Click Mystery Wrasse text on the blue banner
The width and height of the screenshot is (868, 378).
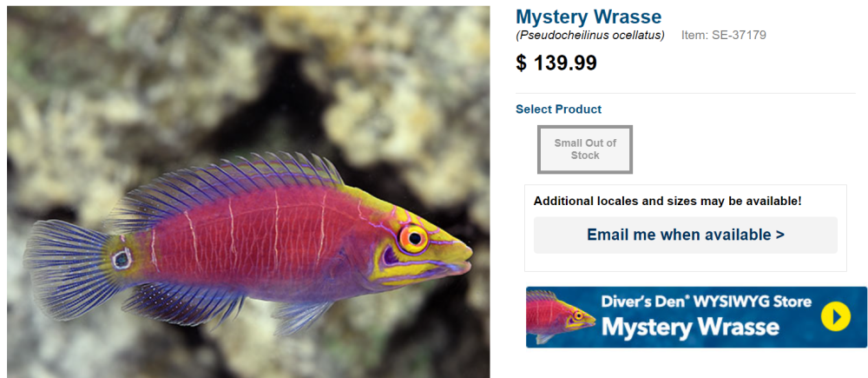pos(690,327)
